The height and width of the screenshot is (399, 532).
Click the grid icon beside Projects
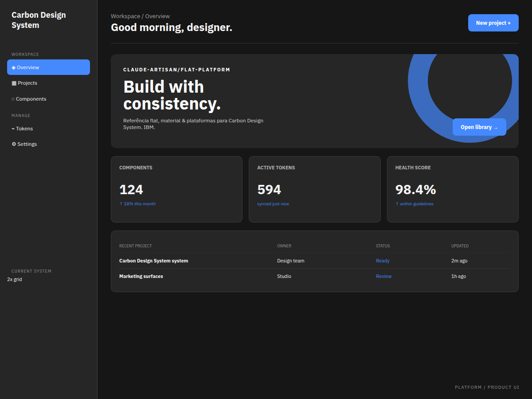point(14,83)
